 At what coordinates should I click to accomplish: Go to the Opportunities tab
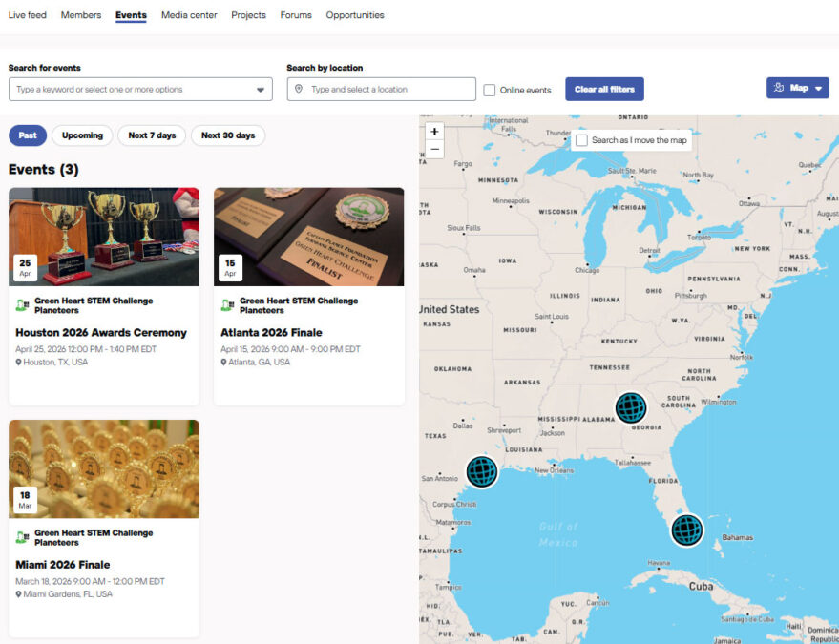pyautogui.click(x=355, y=15)
